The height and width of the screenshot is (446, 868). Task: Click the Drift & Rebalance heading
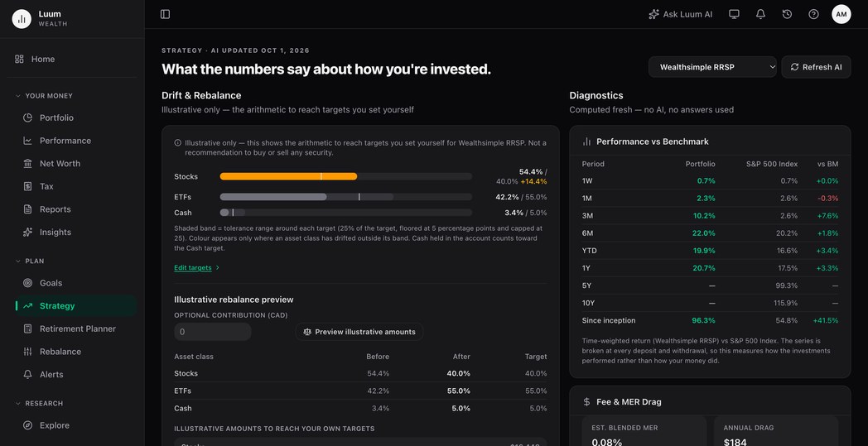click(x=201, y=95)
